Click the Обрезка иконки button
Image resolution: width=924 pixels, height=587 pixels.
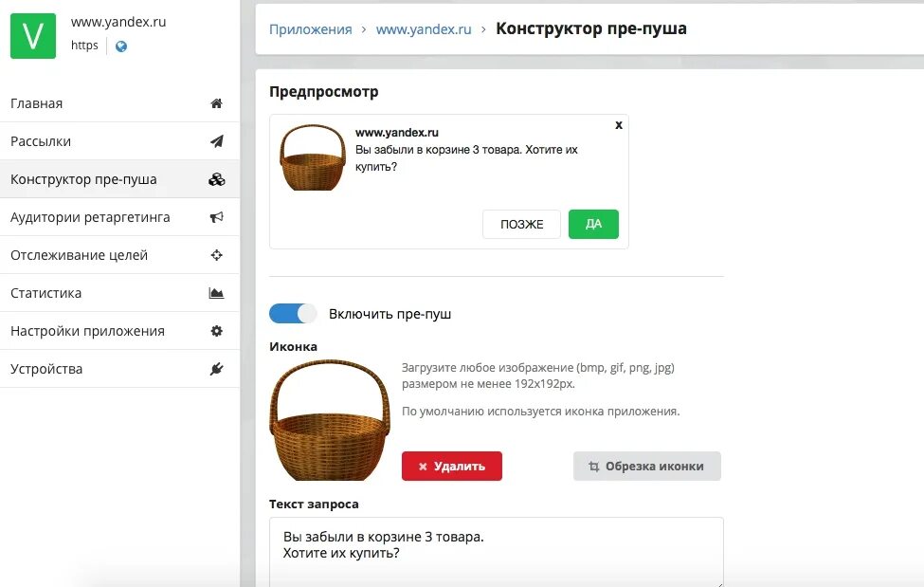click(646, 466)
